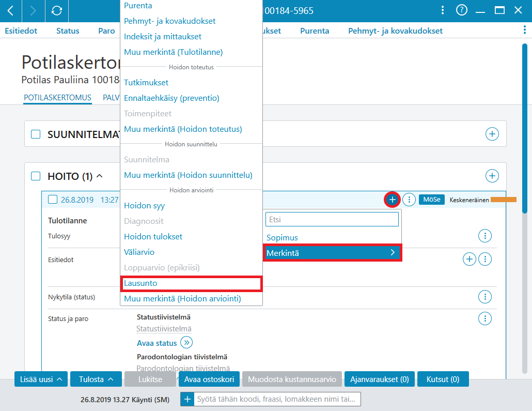Choose Indeksit ja mittaukset menu entry
Image resolution: width=532 pixels, height=411 pixels.
(x=163, y=37)
